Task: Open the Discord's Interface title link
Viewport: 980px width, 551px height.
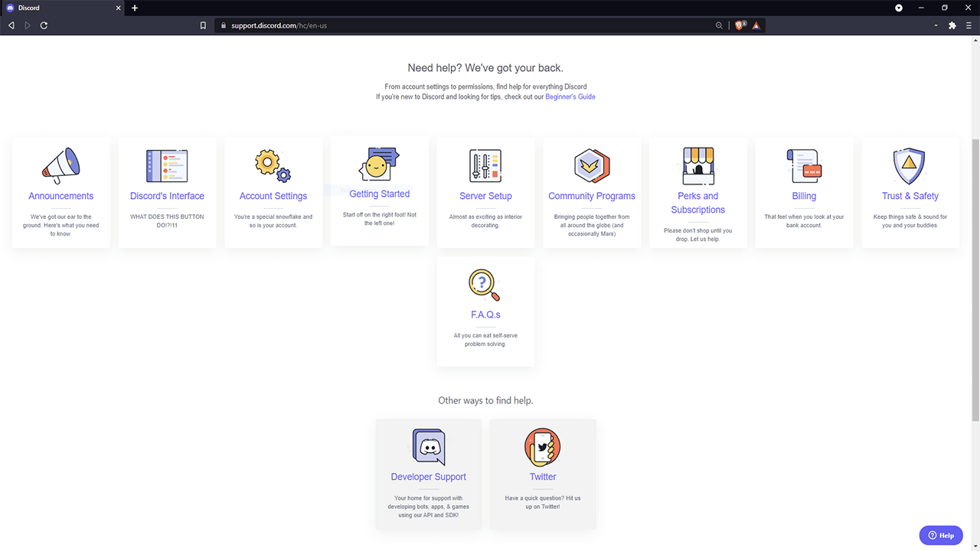Action: tap(167, 196)
